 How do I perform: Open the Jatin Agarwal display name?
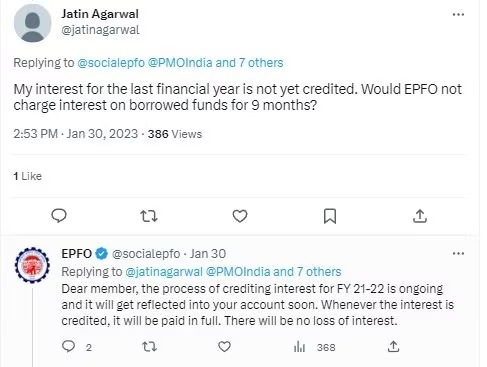point(100,14)
